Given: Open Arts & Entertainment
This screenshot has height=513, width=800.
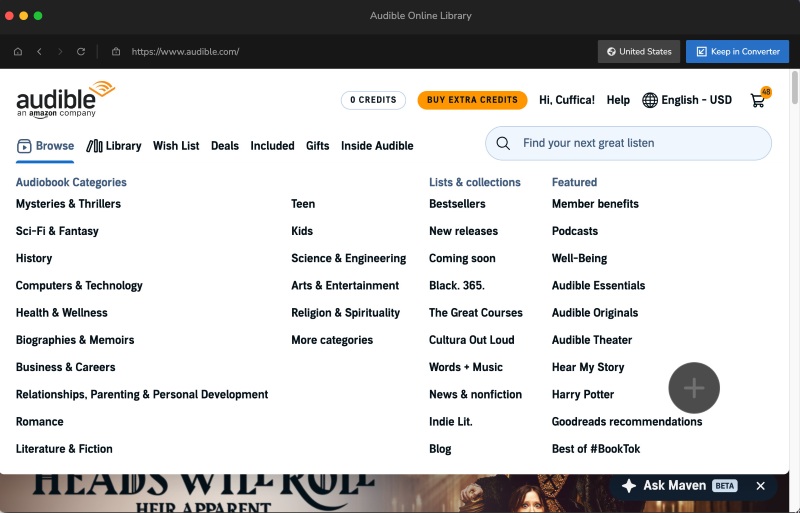Looking at the screenshot, I should [x=345, y=285].
